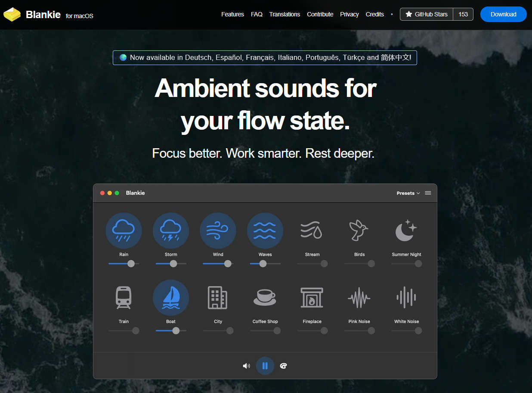
Task: Adjust the Storm volume slider
Action: point(171,264)
